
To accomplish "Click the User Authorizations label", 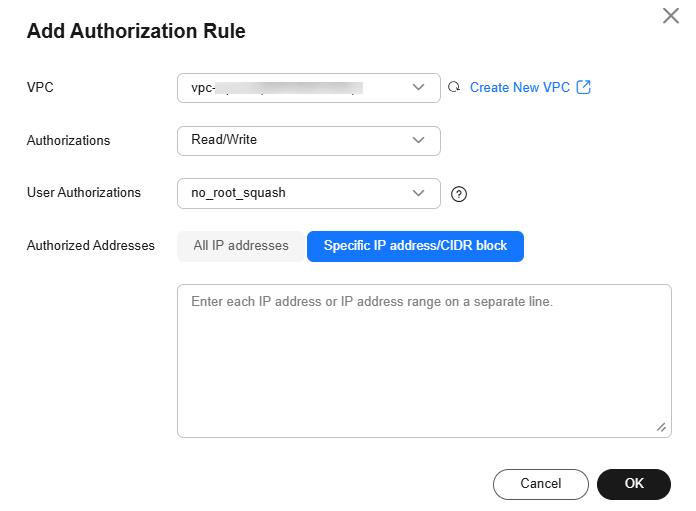I will click(x=83, y=193).
